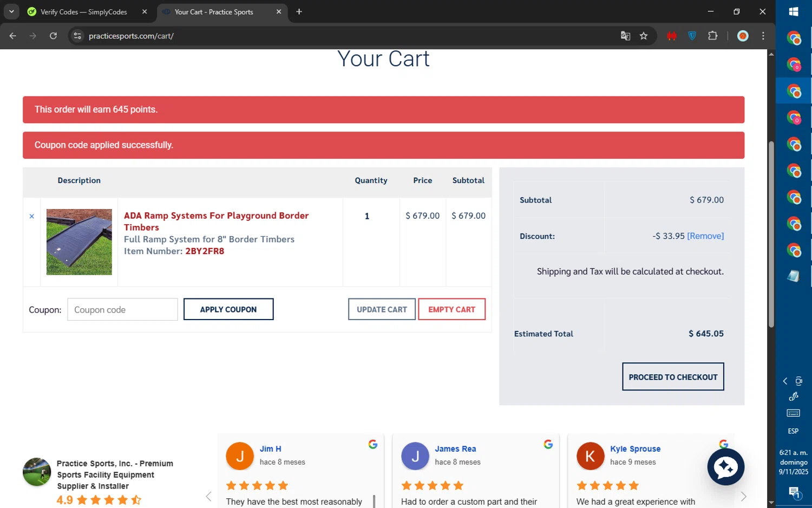
Task: Click Google icon on Jim H review
Action: pyautogui.click(x=373, y=444)
